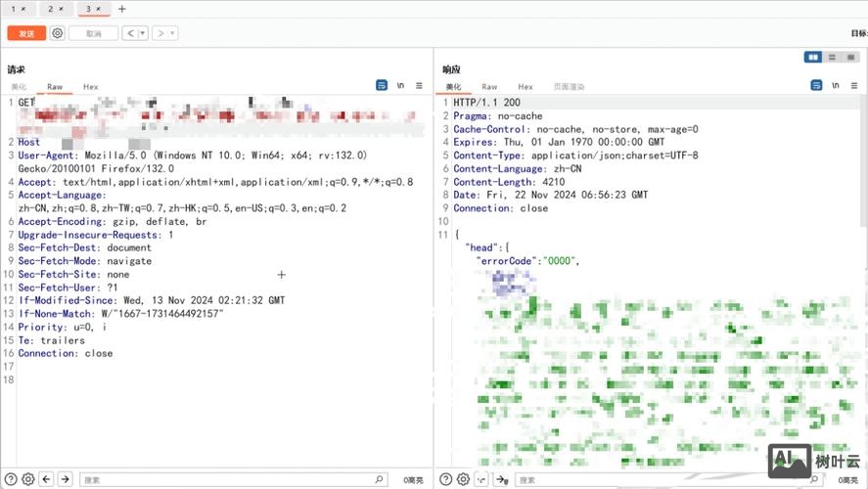Jump to next request search match
Image resolution: width=868 pixels, height=489 pixels.
coord(65,479)
